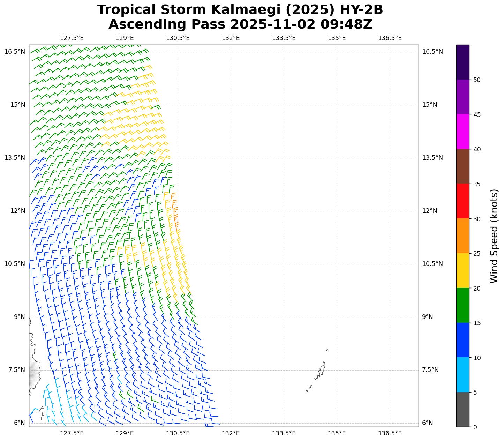Click the 133.5°E label on top axis
504x441 pixels.
(284, 38)
